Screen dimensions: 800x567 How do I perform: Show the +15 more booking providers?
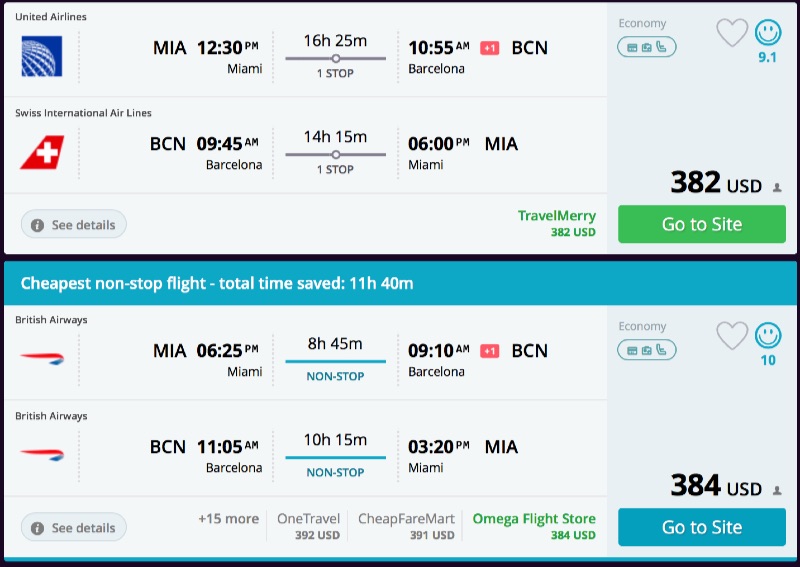click(228, 519)
